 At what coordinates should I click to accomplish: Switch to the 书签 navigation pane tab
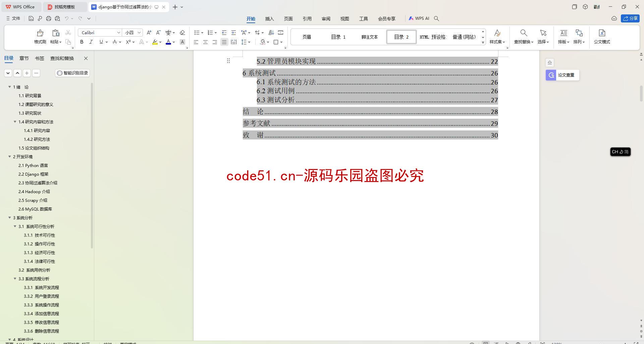pos(39,58)
